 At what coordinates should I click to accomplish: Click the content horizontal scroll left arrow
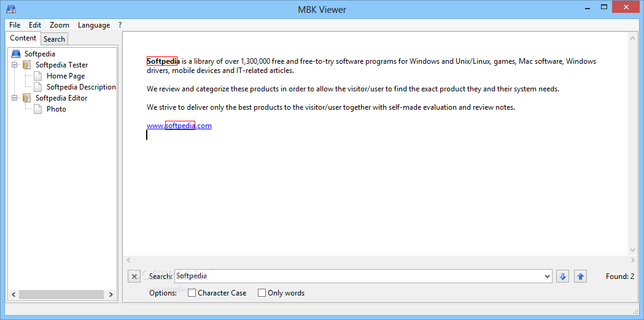point(128,260)
